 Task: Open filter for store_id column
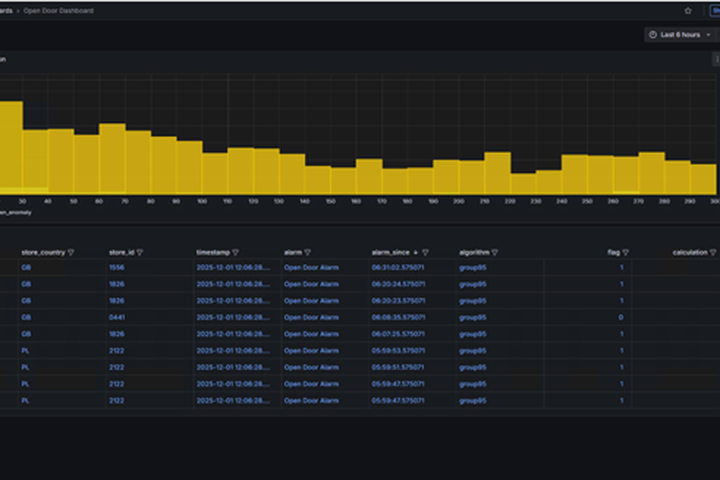coord(140,253)
